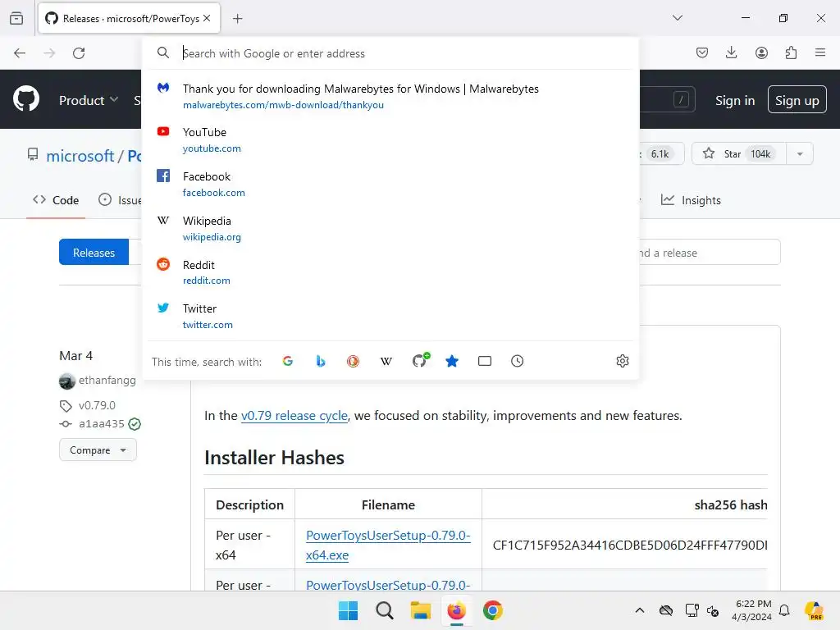The image size is (840, 630).
Task: Search in open Tabs icon
Action: tap(485, 361)
